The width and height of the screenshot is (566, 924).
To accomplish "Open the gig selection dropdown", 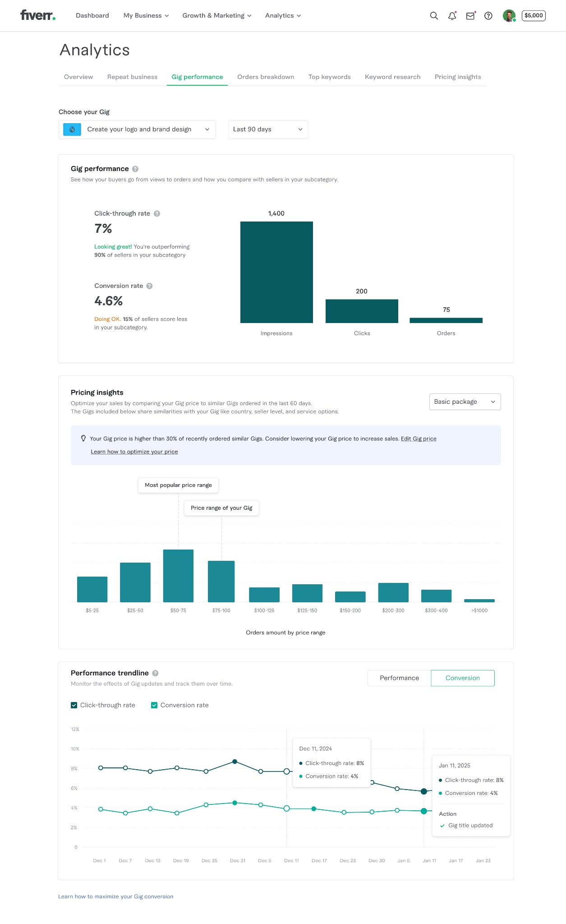I will tap(137, 129).
